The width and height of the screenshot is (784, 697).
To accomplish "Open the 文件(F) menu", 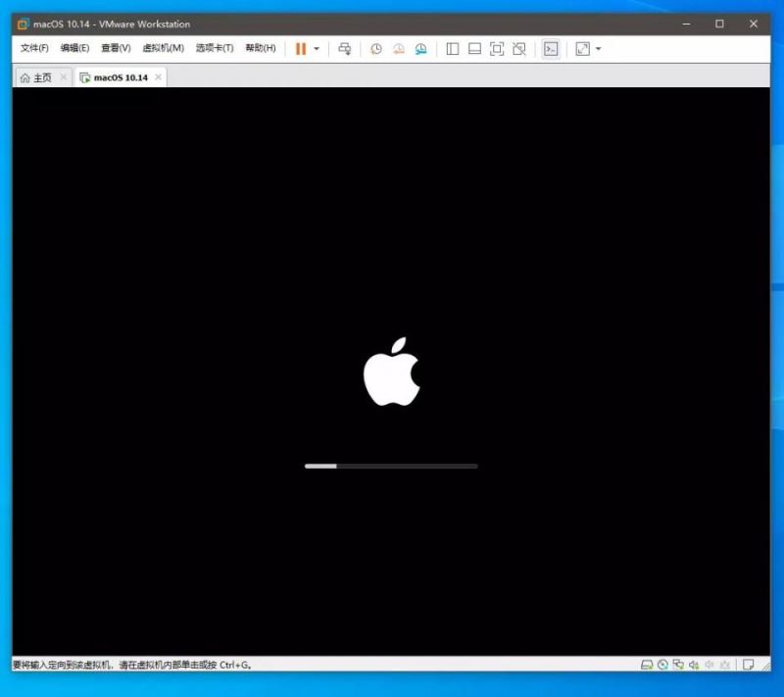I will pos(34,48).
